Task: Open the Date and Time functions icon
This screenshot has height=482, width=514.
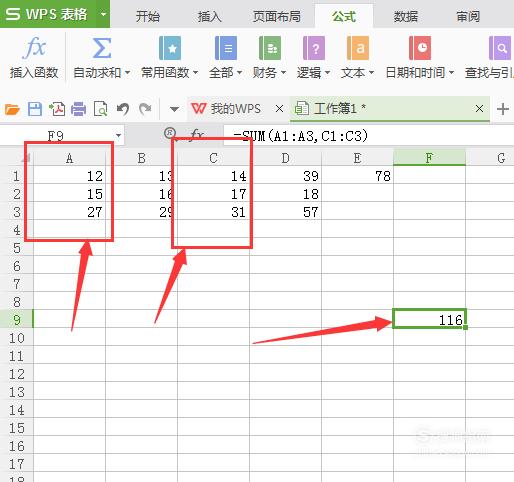Action: [420, 48]
